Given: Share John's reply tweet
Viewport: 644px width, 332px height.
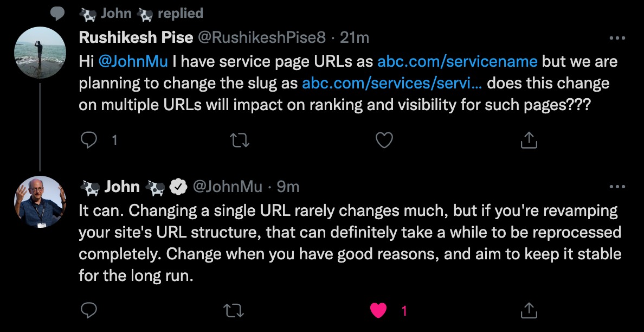Looking at the screenshot, I should coord(529,310).
